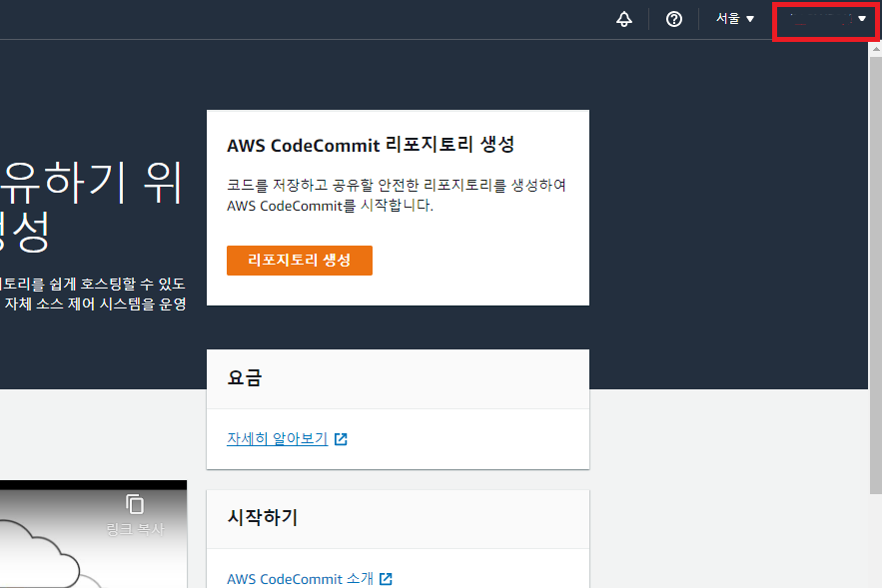
Task: Click external-link icon beside 자세히 알아보기
Action: tap(341, 439)
